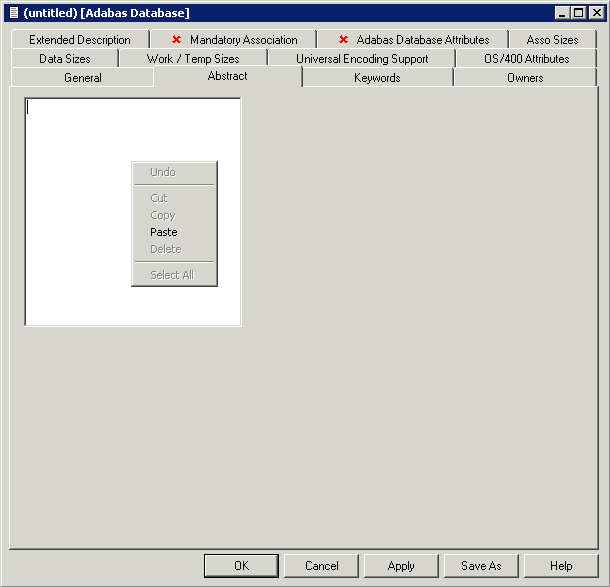The height and width of the screenshot is (587, 610).
Task: Click the document icon in title bar
Action: pyautogui.click(x=13, y=13)
